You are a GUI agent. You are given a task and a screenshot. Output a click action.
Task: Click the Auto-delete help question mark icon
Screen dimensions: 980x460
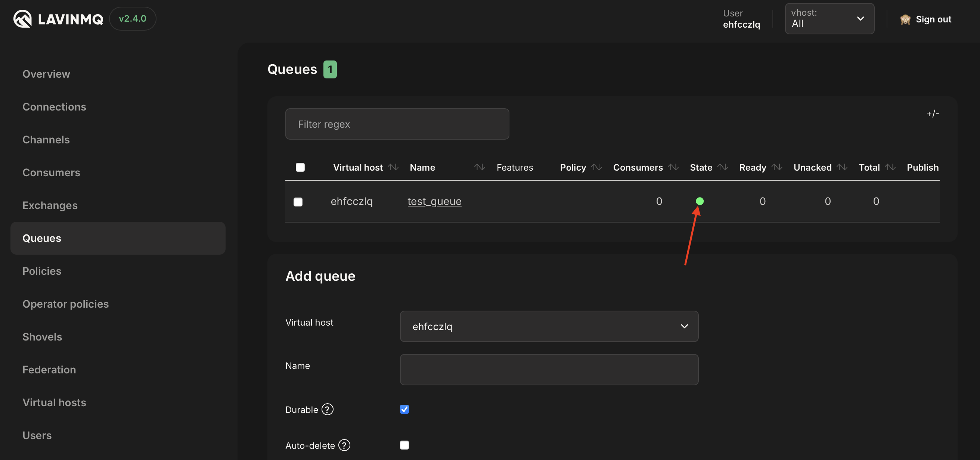344,445
